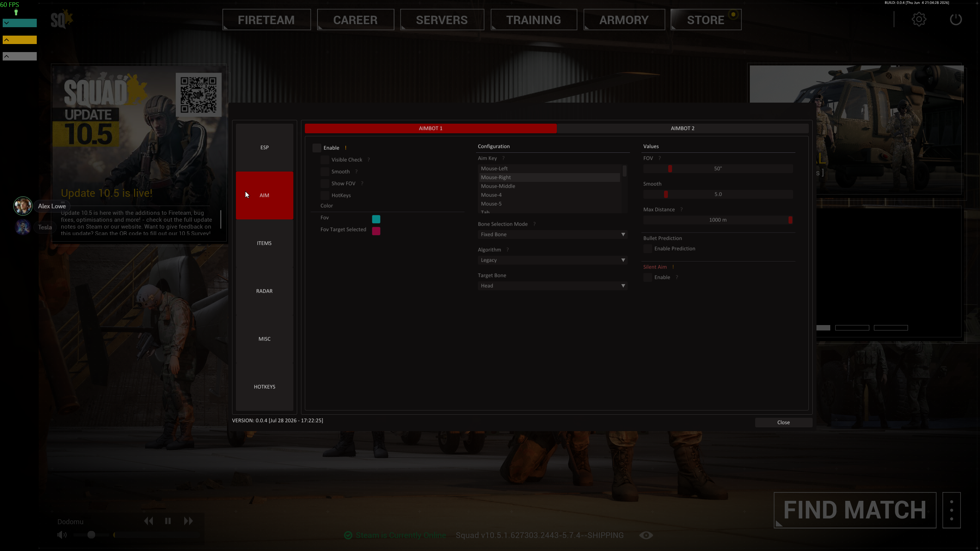Open the Target Bone dropdown showing Head
The image size is (980, 551).
tap(552, 286)
